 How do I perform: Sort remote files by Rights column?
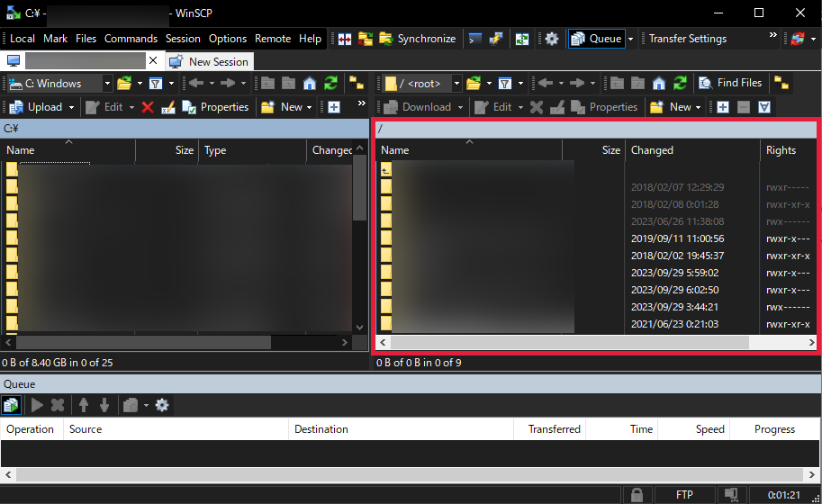coord(781,150)
